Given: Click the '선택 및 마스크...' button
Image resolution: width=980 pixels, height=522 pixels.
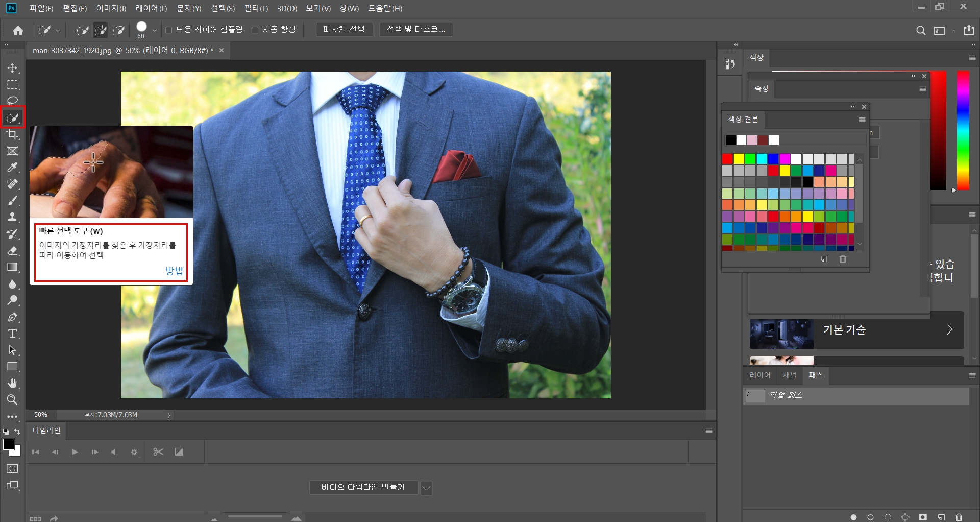Looking at the screenshot, I should [416, 30].
